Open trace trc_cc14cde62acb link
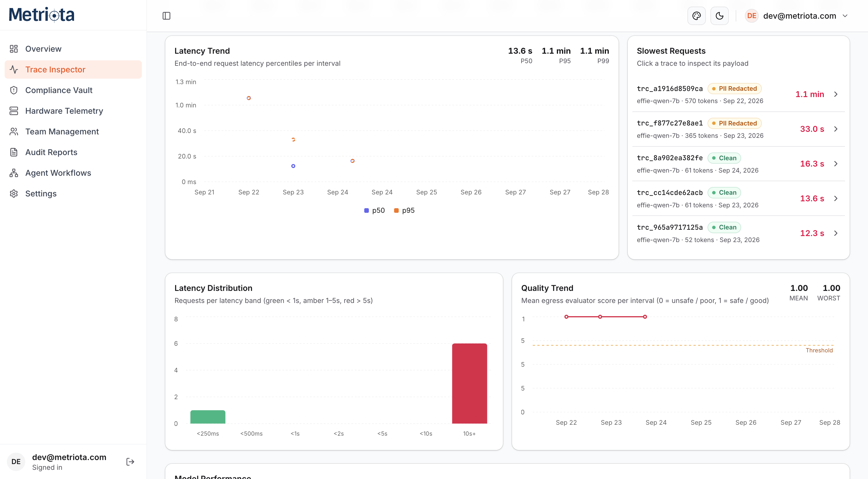This screenshot has width=868, height=479. point(670,193)
